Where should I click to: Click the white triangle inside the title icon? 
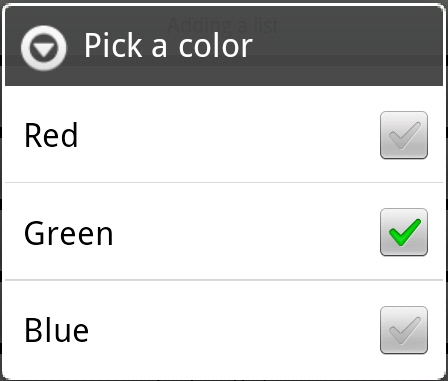(x=44, y=50)
